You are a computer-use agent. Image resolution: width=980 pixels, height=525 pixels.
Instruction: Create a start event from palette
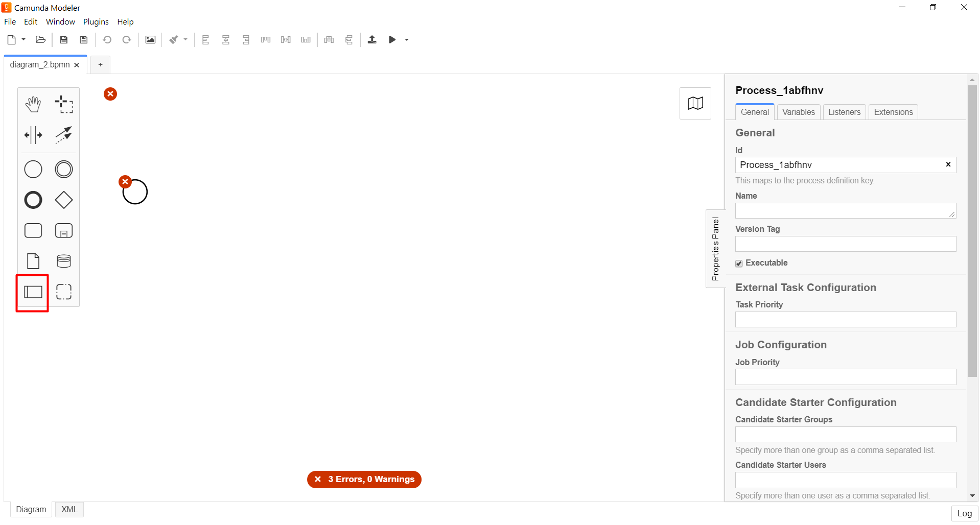(33, 170)
